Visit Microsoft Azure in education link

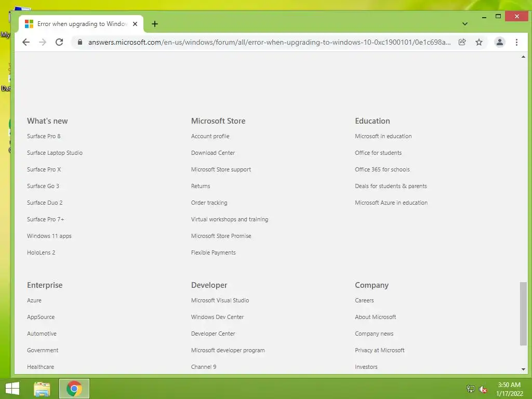391,203
